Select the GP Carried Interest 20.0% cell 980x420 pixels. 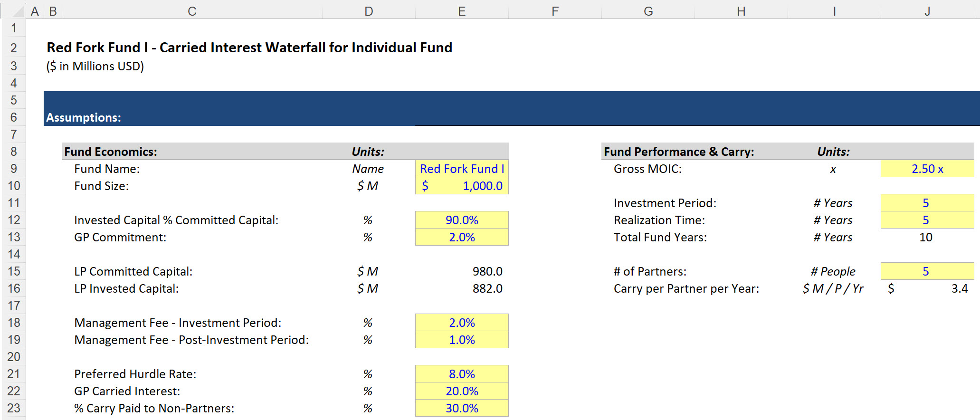pos(462,391)
